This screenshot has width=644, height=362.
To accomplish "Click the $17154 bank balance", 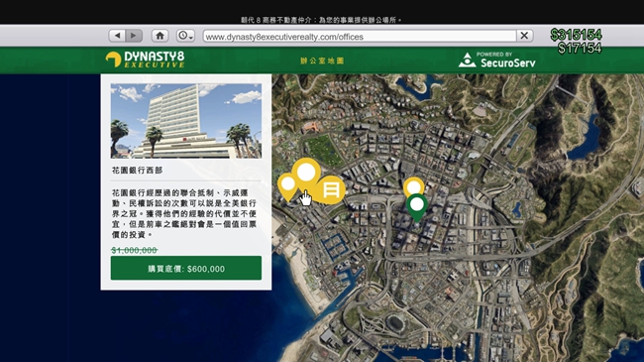I will (580, 49).
